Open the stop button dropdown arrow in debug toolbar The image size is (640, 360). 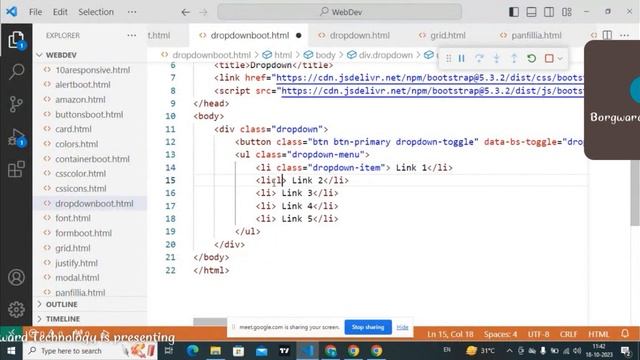click(560, 59)
